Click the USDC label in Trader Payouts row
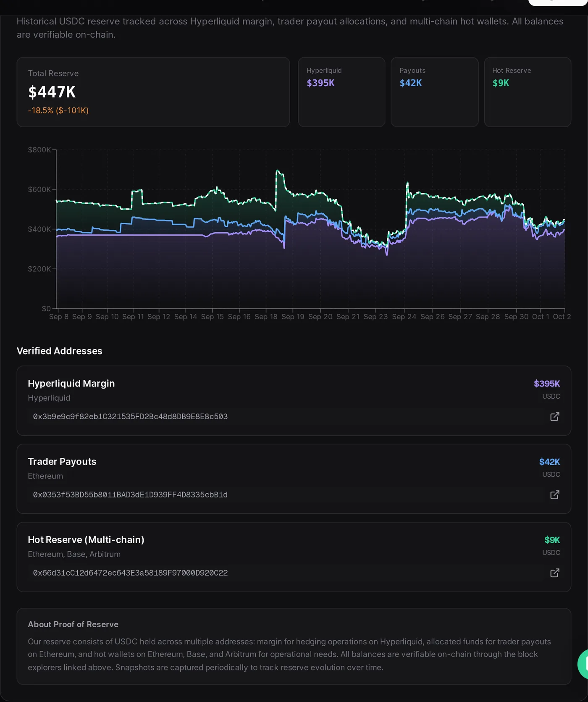Screen dimensions: 588x702 tap(551, 474)
